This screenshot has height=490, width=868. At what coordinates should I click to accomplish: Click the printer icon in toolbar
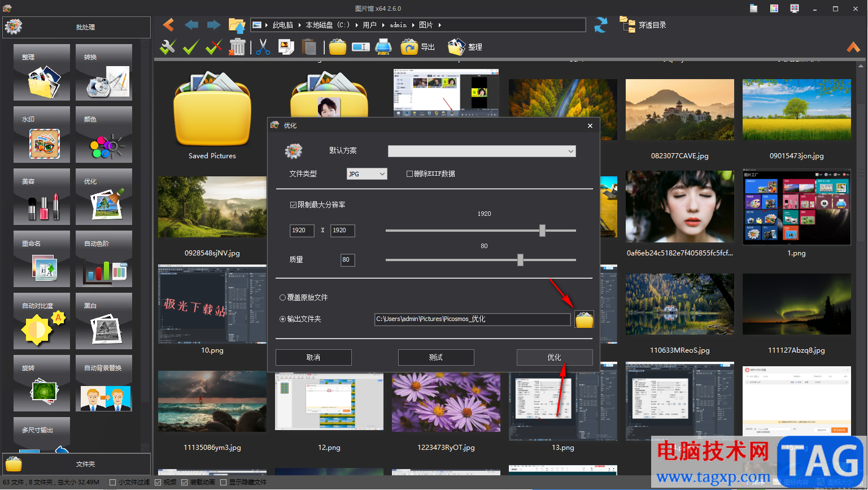point(383,47)
